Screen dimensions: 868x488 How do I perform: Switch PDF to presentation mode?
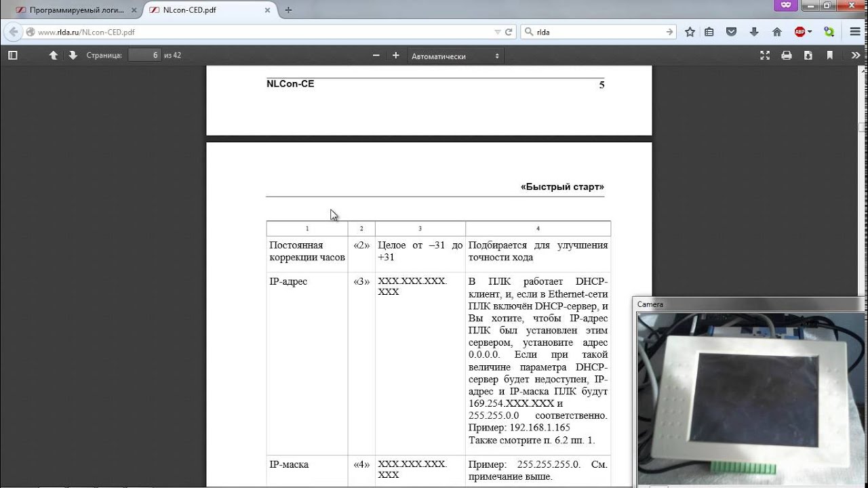765,56
